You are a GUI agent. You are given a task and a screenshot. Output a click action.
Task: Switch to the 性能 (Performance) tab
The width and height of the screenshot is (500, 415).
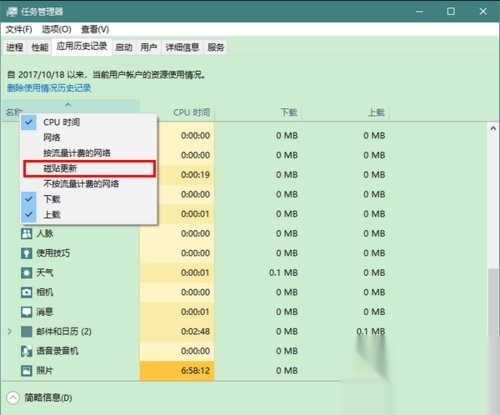pos(40,47)
